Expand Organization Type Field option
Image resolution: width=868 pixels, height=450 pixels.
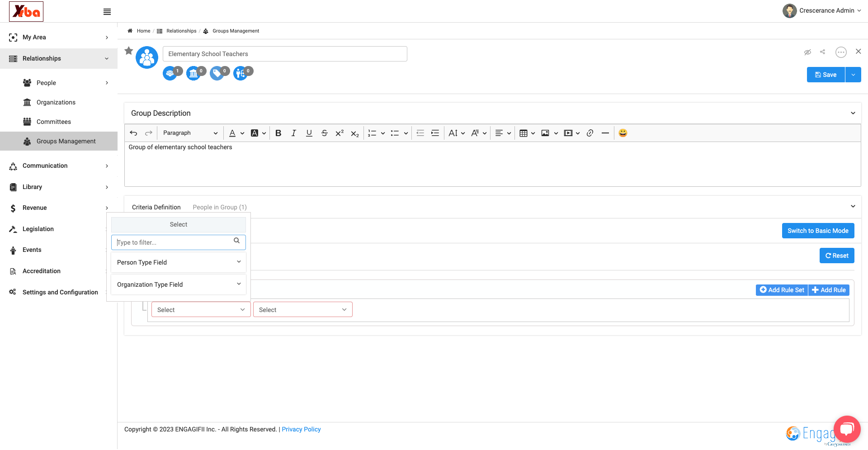[179, 284]
